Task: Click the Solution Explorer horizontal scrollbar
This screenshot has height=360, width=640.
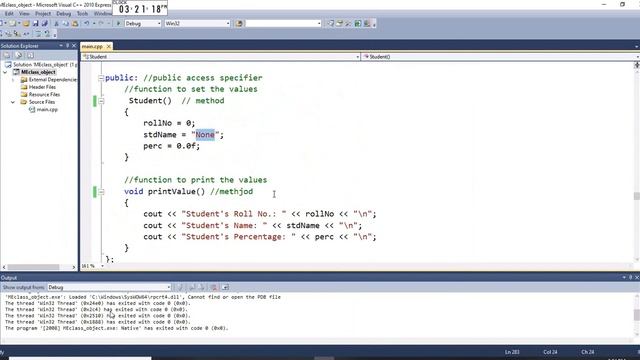Action: 33,267
